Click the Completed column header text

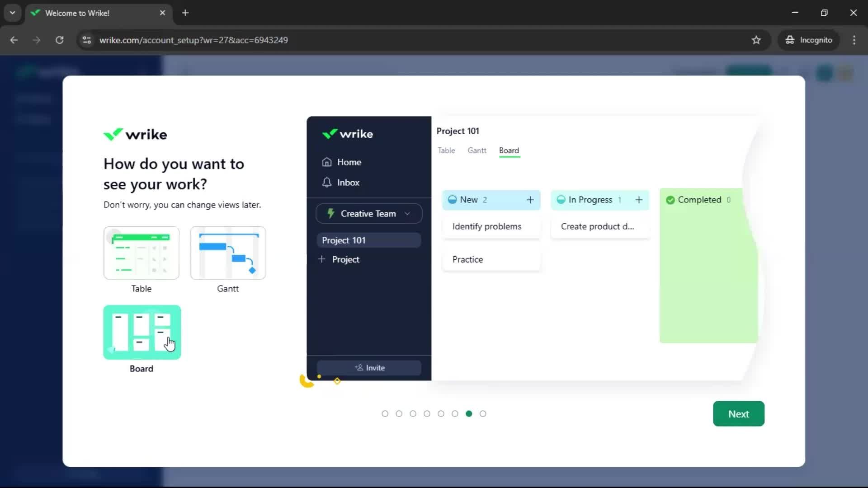699,200
